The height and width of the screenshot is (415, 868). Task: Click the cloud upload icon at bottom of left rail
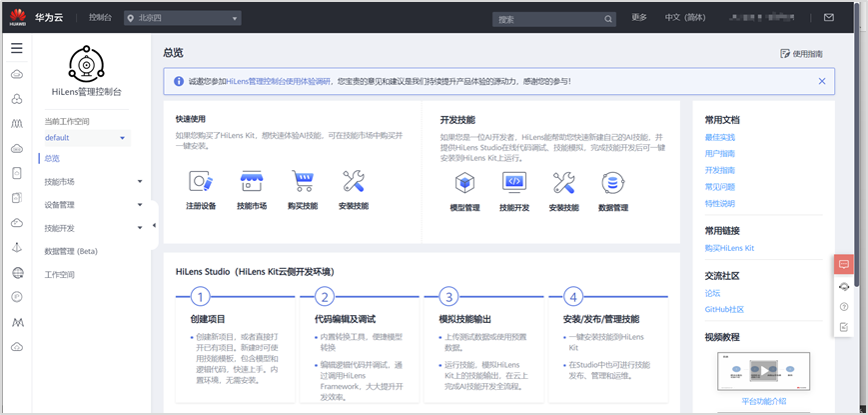17,347
